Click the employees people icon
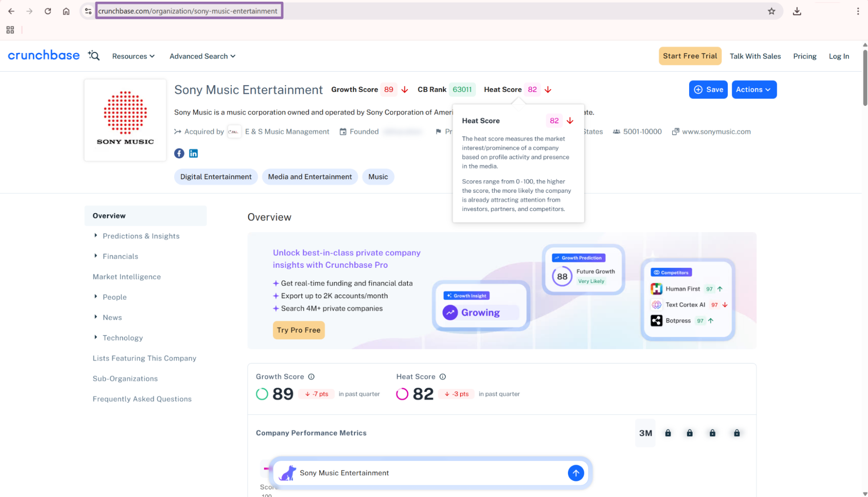The height and width of the screenshot is (497, 868). click(x=616, y=132)
